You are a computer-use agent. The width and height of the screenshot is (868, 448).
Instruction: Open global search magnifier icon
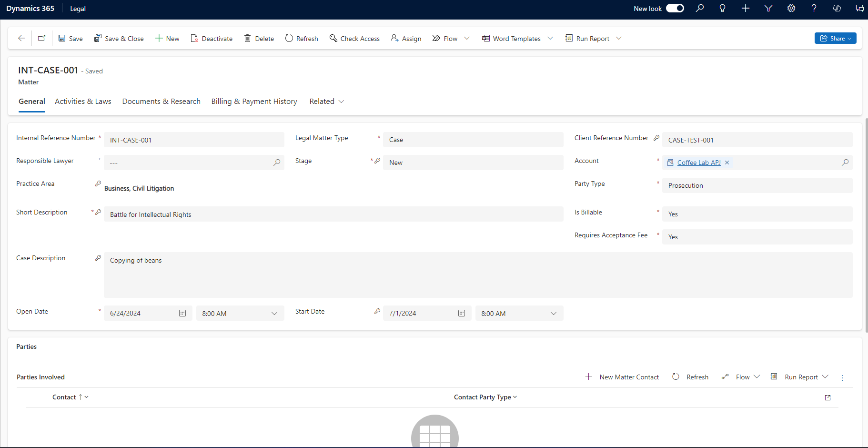700,8
